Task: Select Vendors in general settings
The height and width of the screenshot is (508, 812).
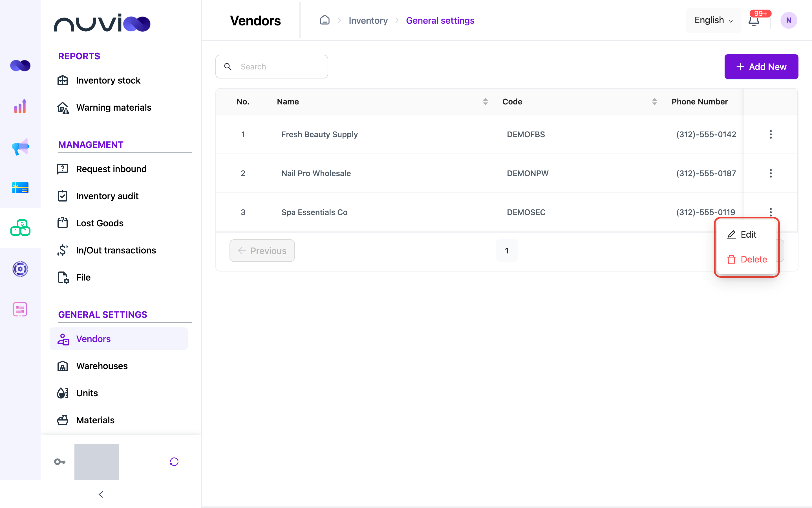Action: click(119, 339)
